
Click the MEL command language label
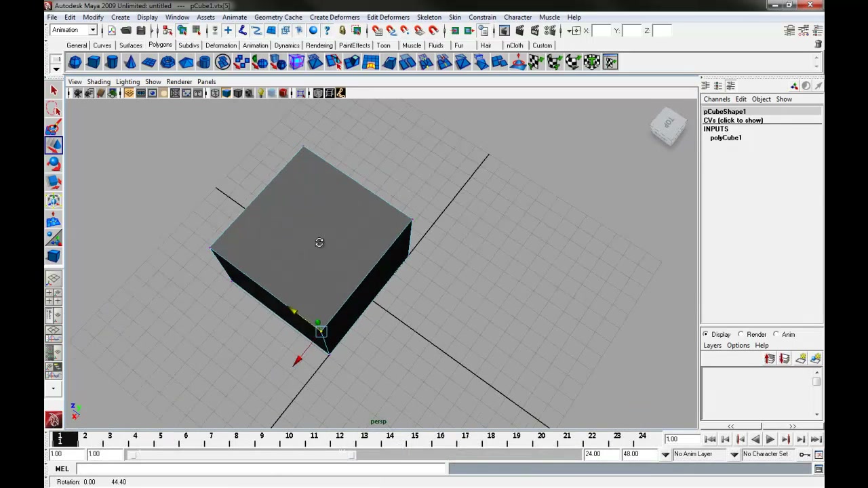[x=62, y=468]
